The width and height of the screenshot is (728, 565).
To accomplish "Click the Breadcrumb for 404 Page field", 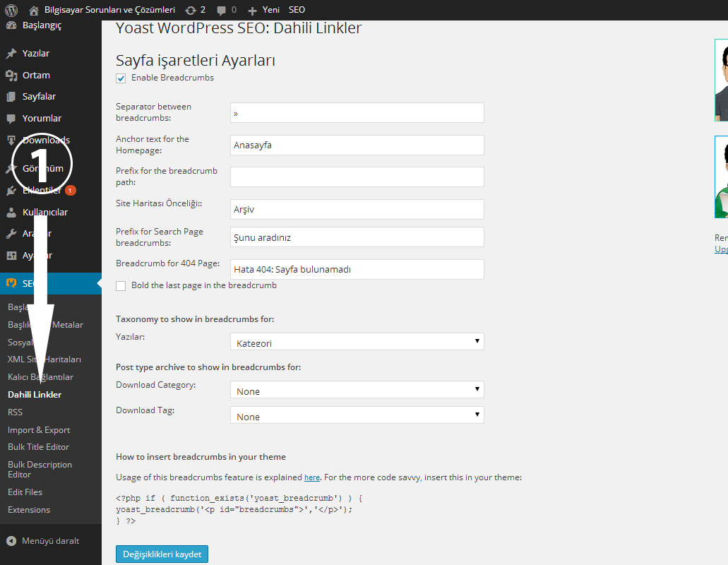I will pos(357,269).
